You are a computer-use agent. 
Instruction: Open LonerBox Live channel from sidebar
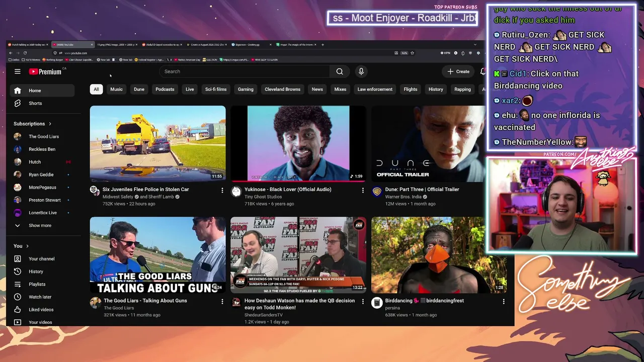click(42, 213)
